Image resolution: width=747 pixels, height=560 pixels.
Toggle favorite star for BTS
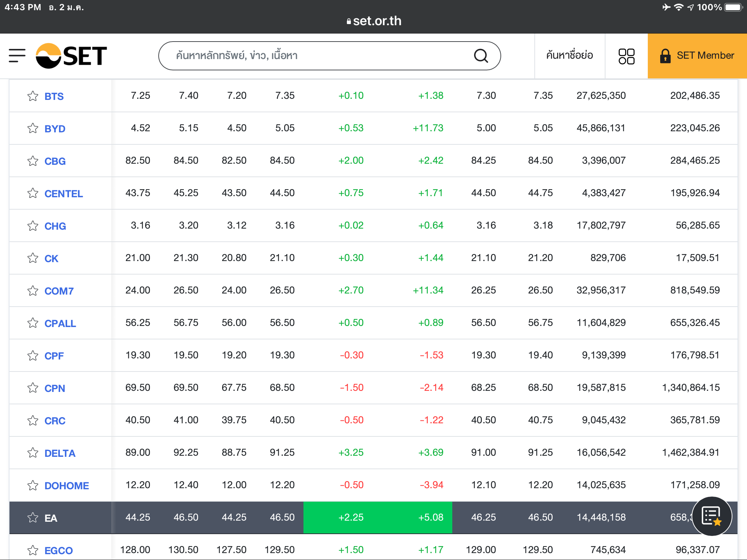pyautogui.click(x=33, y=96)
